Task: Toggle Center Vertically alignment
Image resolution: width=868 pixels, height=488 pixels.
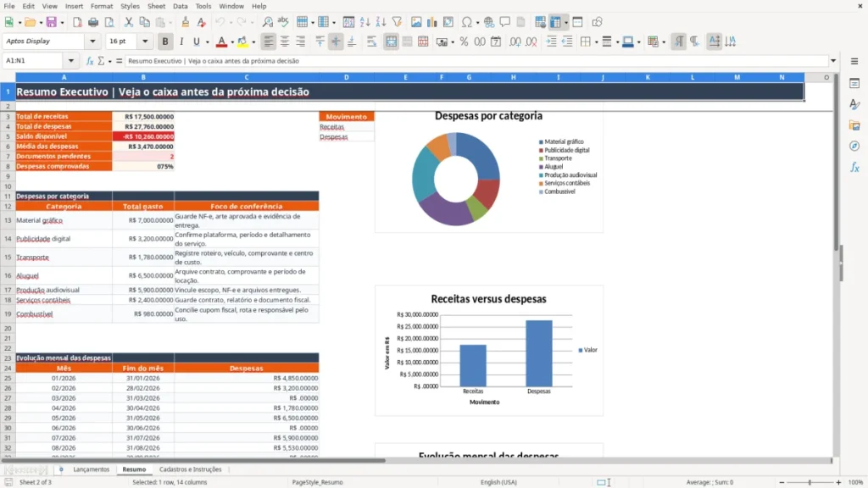Action: [x=336, y=42]
